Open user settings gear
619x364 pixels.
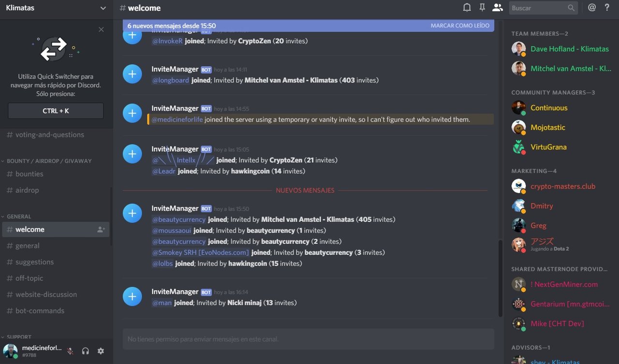pyautogui.click(x=101, y=351)
